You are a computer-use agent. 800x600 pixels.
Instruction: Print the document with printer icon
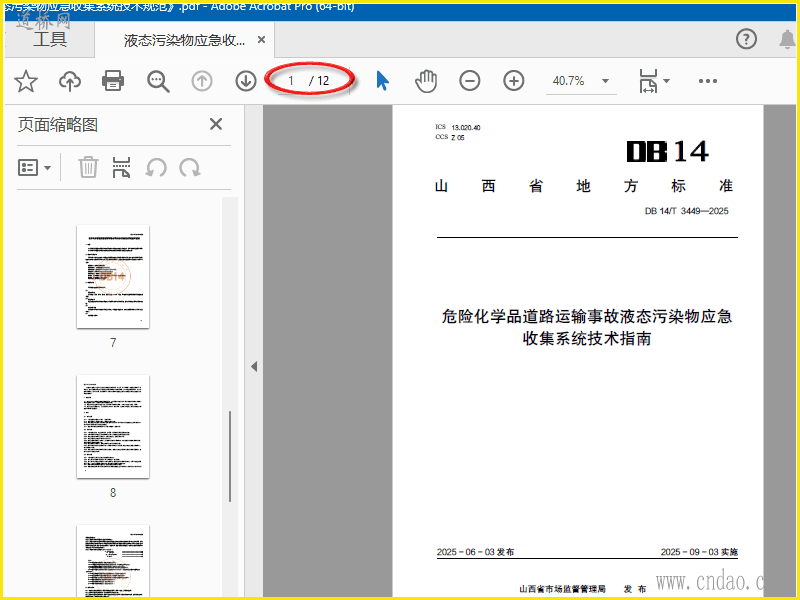pyautogui.click(x=113, y=81)
